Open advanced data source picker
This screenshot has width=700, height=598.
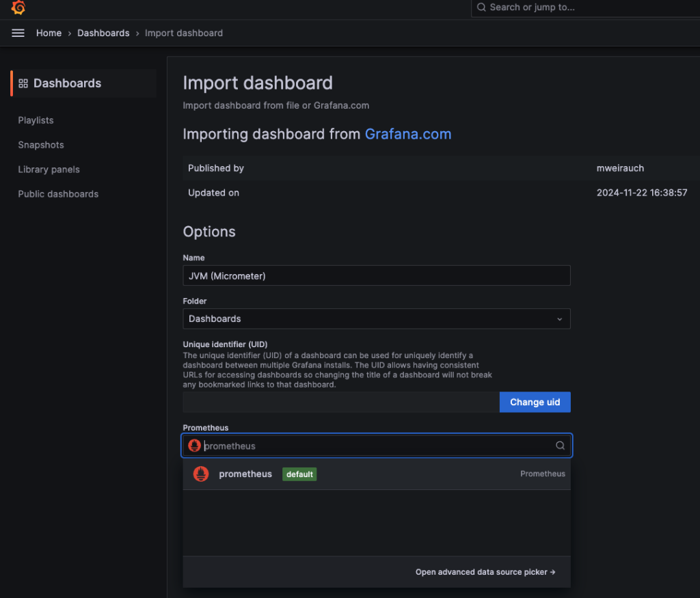(x=485, y=572)
